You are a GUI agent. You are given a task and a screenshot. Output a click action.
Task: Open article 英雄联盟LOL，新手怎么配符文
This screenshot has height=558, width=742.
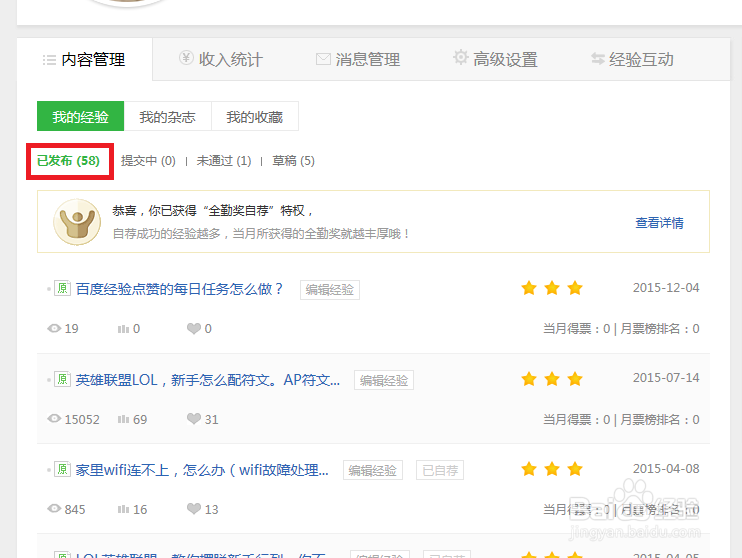(x=208, y=380)
